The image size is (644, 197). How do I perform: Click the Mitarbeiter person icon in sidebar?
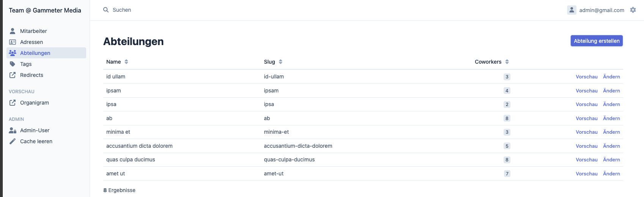(13, 31)
